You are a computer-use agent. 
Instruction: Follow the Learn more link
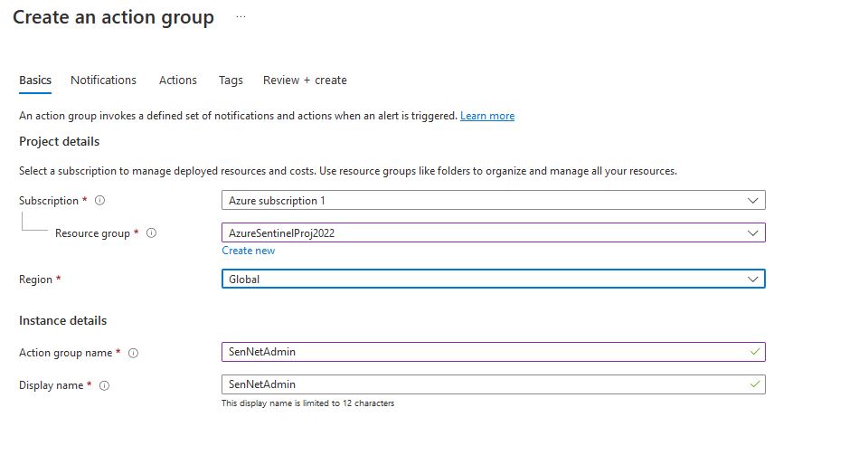(x=486, y=116)
